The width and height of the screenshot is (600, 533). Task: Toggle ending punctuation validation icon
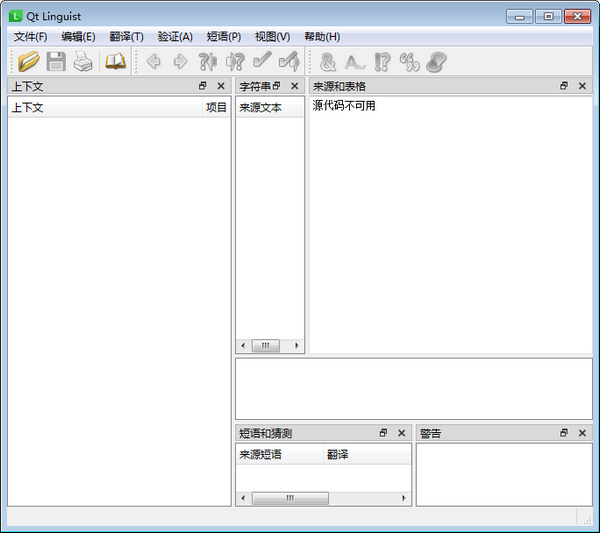[382, 62]
